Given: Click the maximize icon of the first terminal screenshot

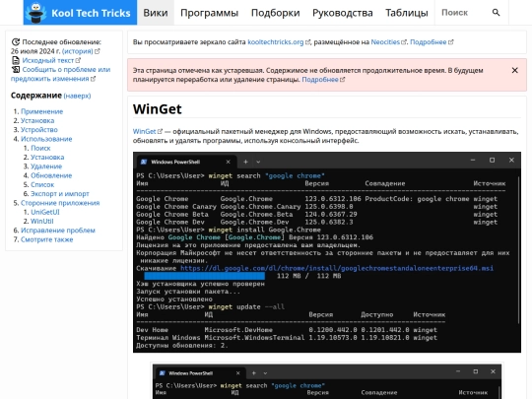Looking at the screenshot, I should (x=492, y=161).
